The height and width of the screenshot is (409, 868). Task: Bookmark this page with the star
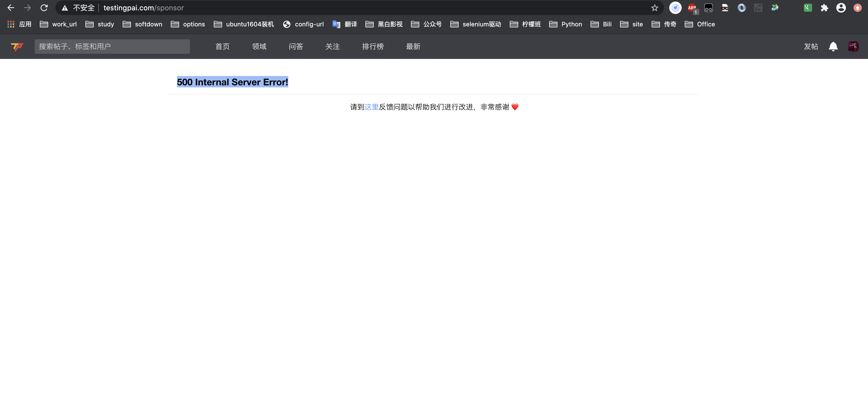(x=654, y=8)
